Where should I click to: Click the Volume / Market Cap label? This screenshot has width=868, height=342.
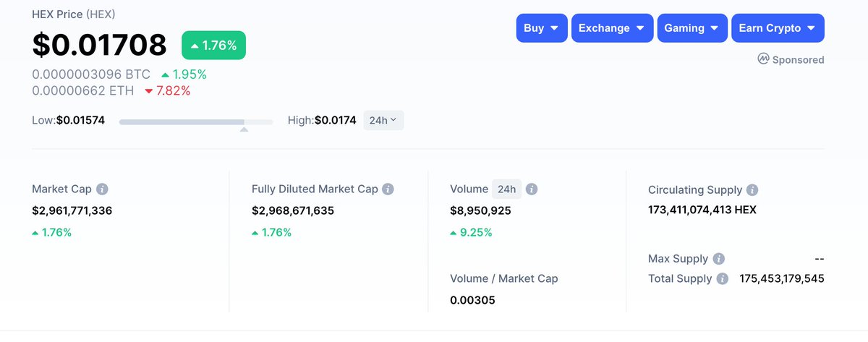coord(504,278)
